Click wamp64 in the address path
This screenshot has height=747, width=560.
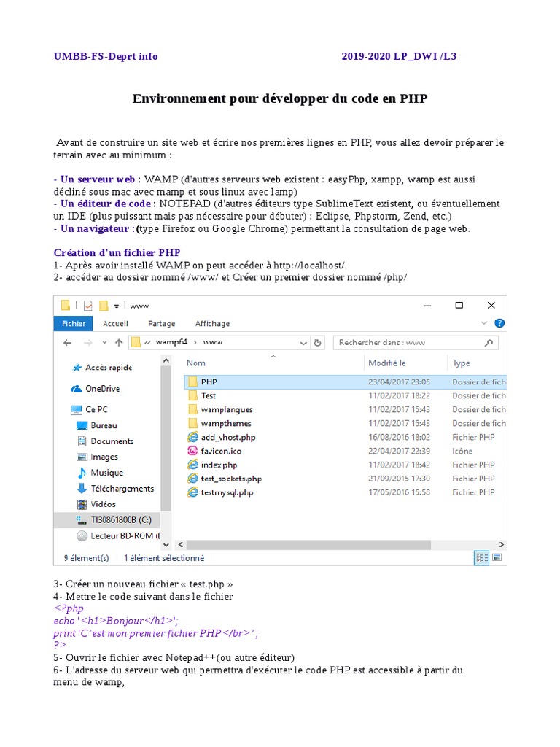pyautogui.click(x=171, y=342)
